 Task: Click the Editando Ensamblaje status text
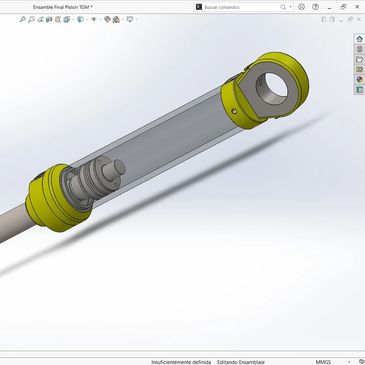pos(241,362)
